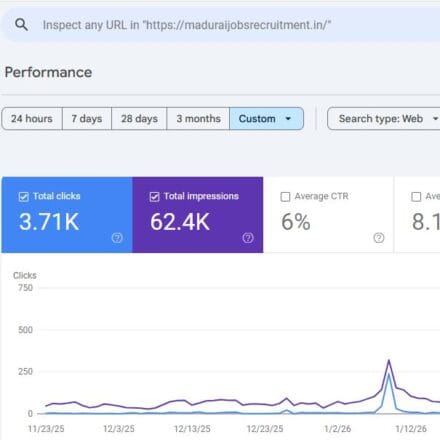This screenshot has height=440, width=440.
Task: Click the Clicks axis title
Action: (x=25, y=275)
